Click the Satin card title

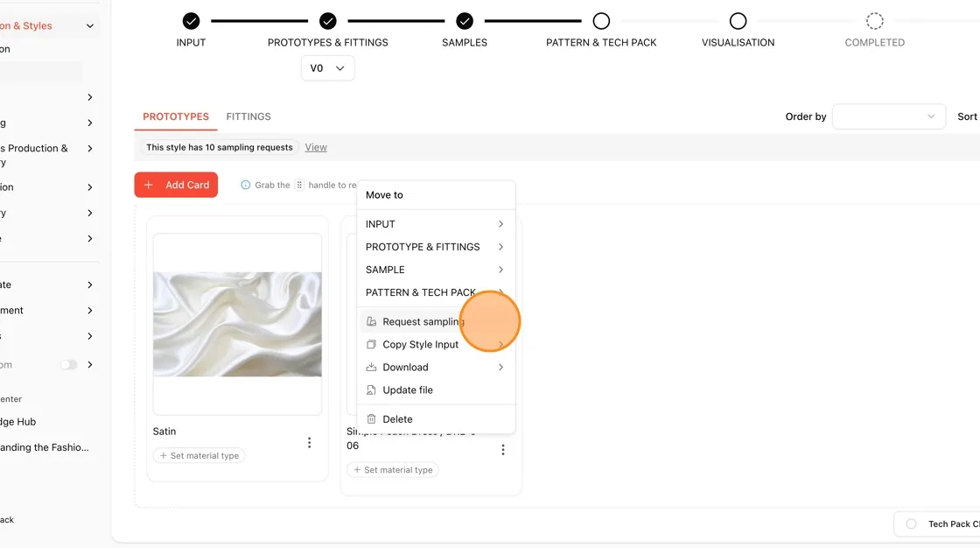164,431
